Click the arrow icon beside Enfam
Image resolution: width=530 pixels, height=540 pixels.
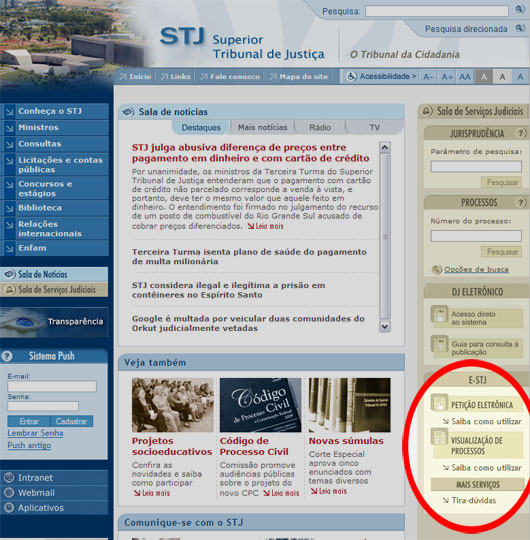[x=9, y=248]
